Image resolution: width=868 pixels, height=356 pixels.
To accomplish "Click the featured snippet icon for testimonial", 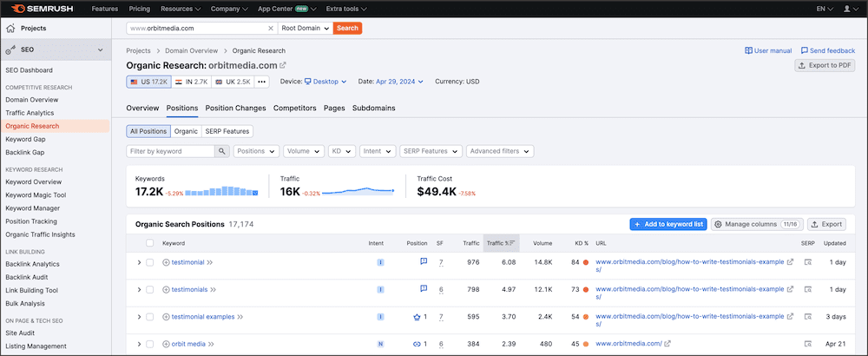I will tap(424, 262).
